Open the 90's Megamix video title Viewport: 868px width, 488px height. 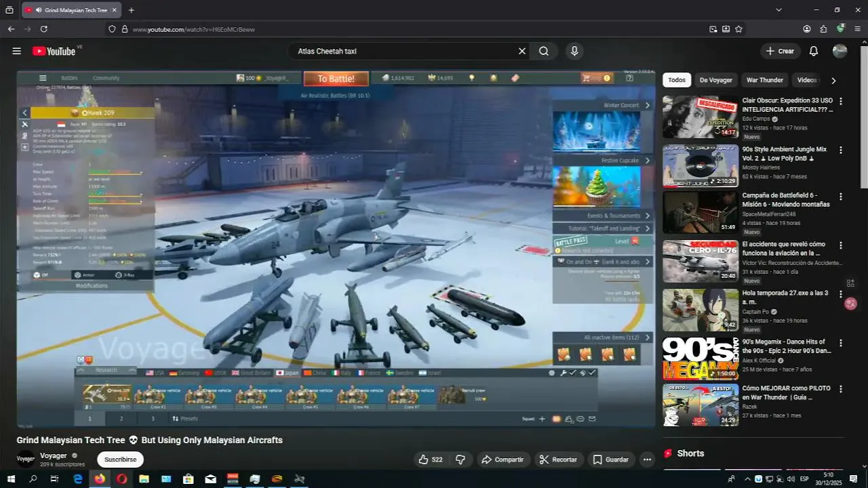click(787, 346)
